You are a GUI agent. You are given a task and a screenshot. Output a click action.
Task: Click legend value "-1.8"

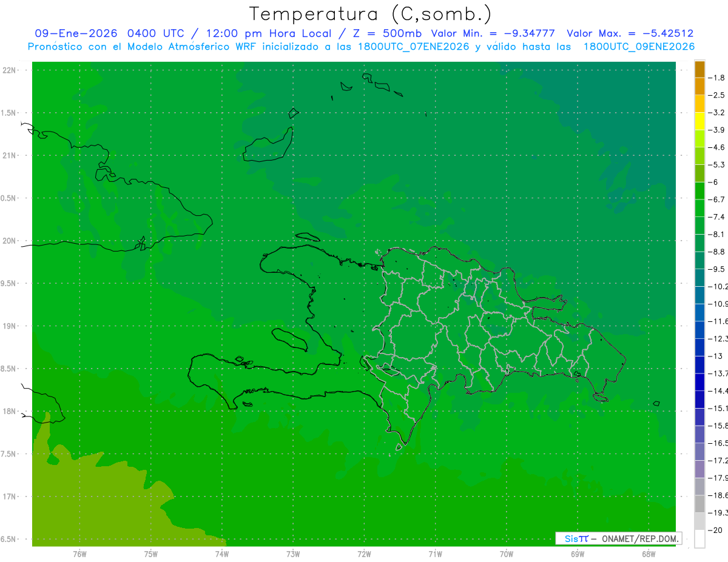[718, 78]
